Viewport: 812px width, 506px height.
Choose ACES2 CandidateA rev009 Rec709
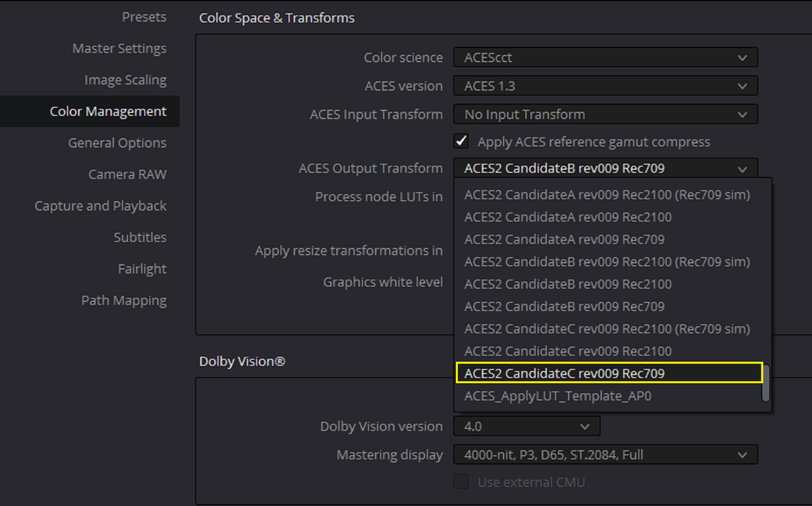607,240
